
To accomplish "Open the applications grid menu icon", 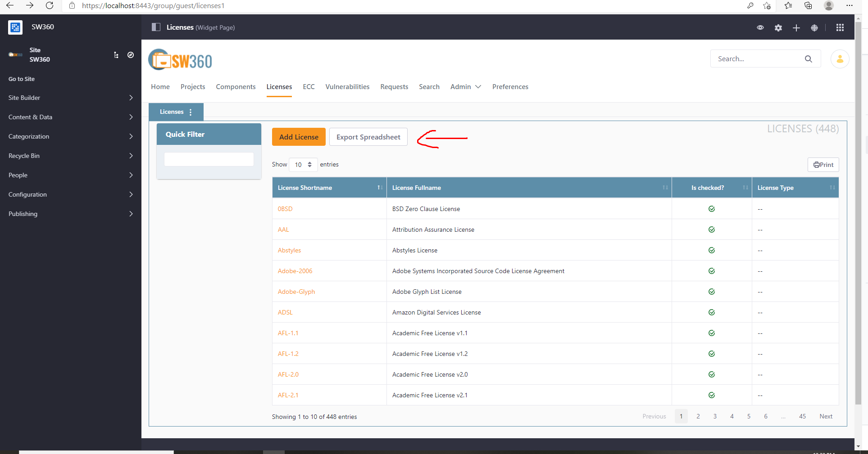I will (840, 27).
